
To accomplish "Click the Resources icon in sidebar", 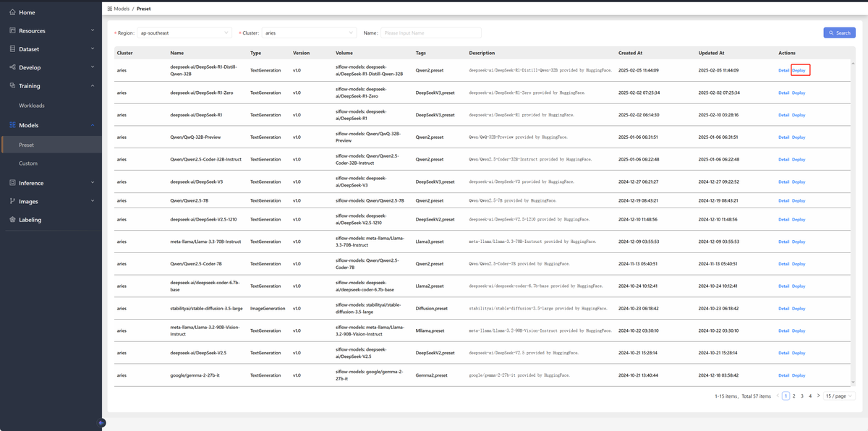I will click(x=12, y=30).
